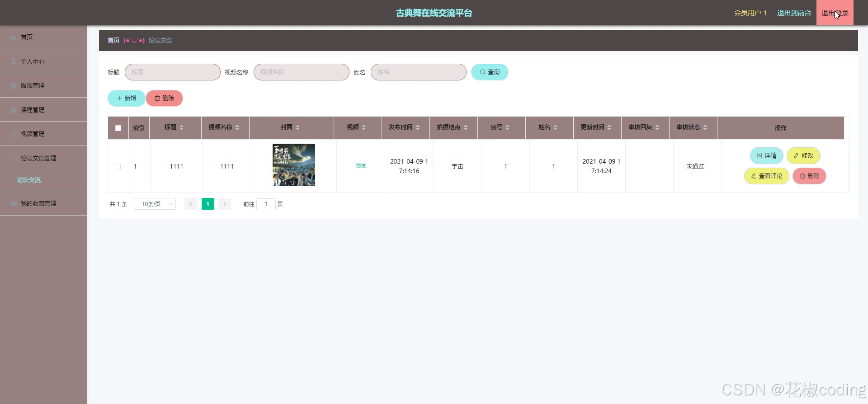868x404 pixels.
Task: Sort by the 视频 column arrows
Action: click(x=363, y=127)
